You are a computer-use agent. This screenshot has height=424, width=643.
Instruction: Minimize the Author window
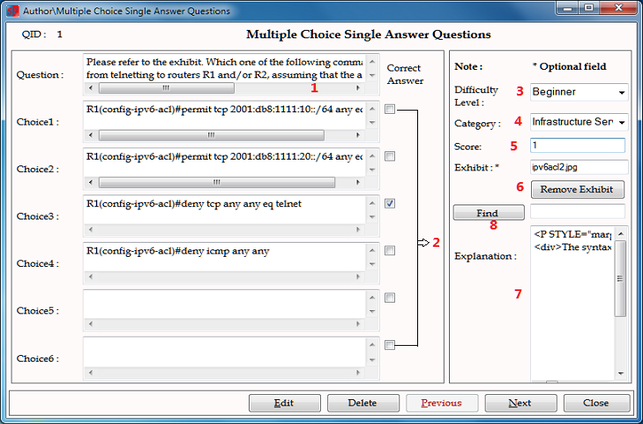click(x=568, y=8)
